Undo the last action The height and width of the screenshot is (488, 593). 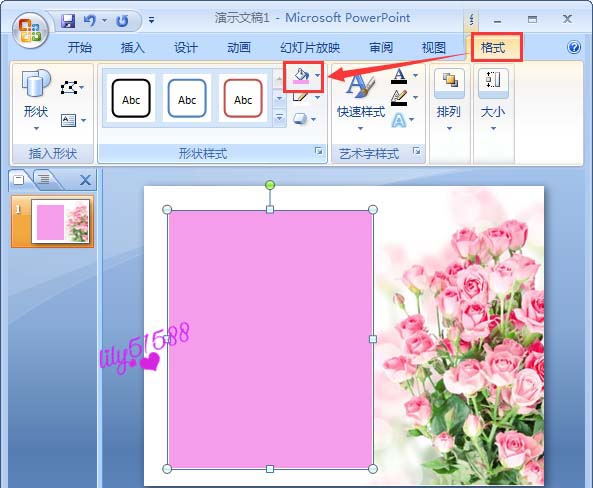tap(89, 20)
